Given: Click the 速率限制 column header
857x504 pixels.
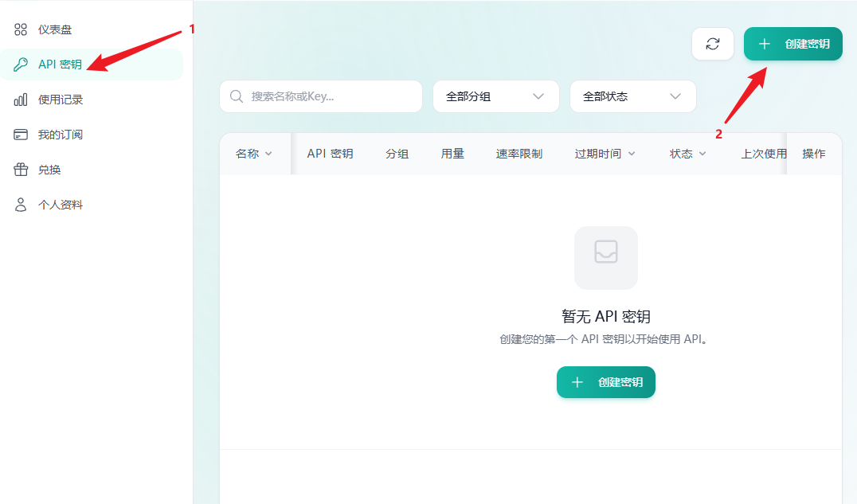Looking at the screenshot, I should click(x=519, y=154).
